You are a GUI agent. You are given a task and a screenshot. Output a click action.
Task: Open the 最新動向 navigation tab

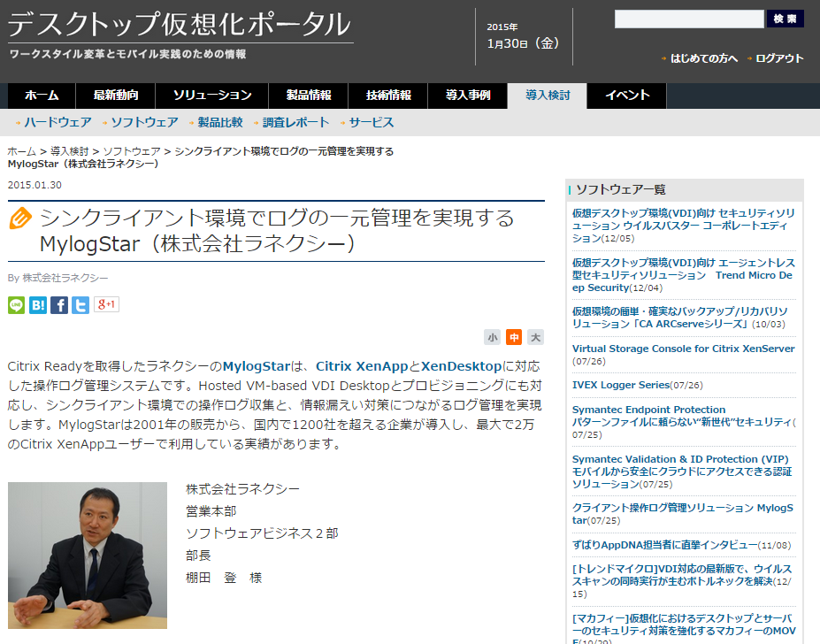tap(116, 96)
